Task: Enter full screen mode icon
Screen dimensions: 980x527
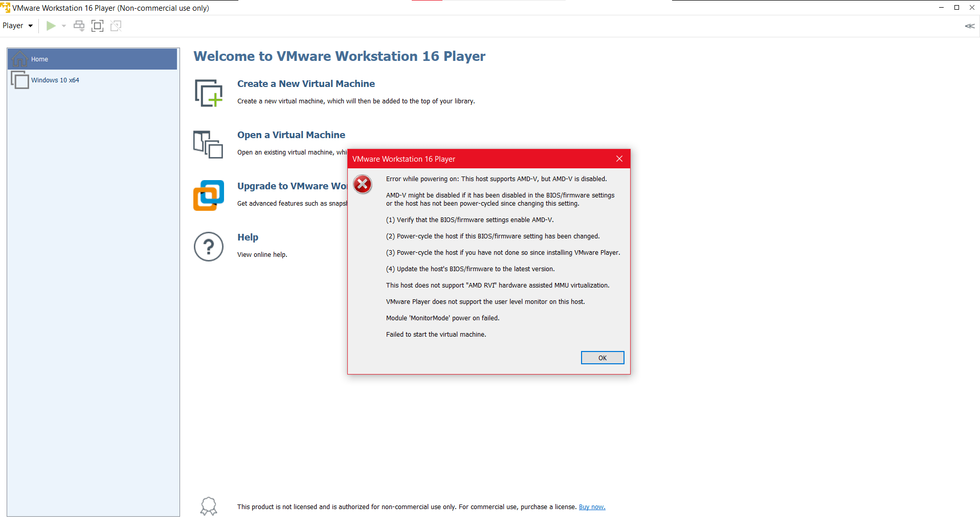Action: click(97, 26)
